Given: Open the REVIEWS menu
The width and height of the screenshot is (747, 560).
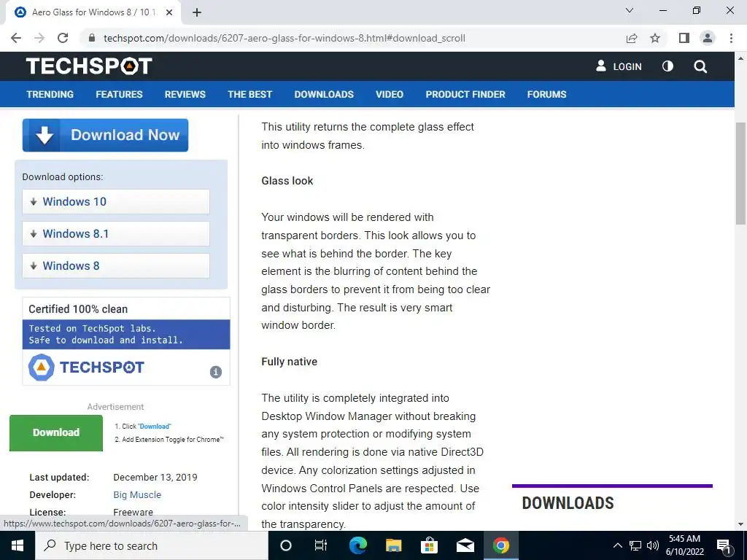Looking at the screenshot, I should coord(185,94).
